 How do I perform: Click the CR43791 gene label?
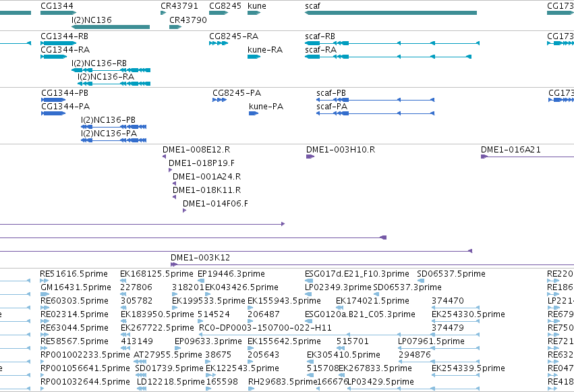[179, 6]
